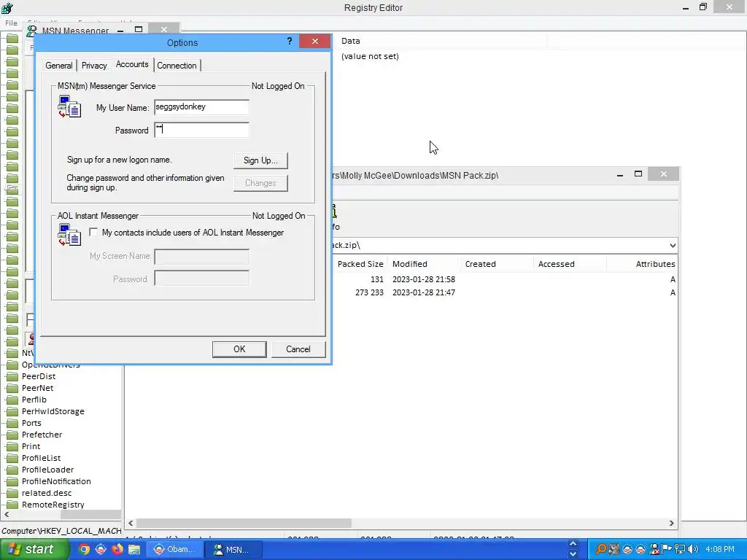Viewport: 747px width, 560px height.
Task: Click the folder icon next to ProfileLoader
Action: (12, 470)
